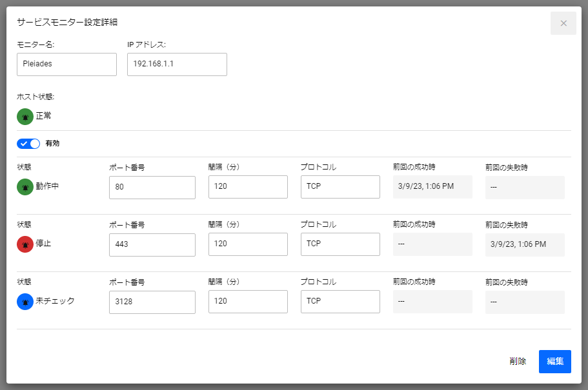The height and width of the screenshot is (390, 588).
Task: Click the blue 未チェック status icon
Action: tap(25, 302)
